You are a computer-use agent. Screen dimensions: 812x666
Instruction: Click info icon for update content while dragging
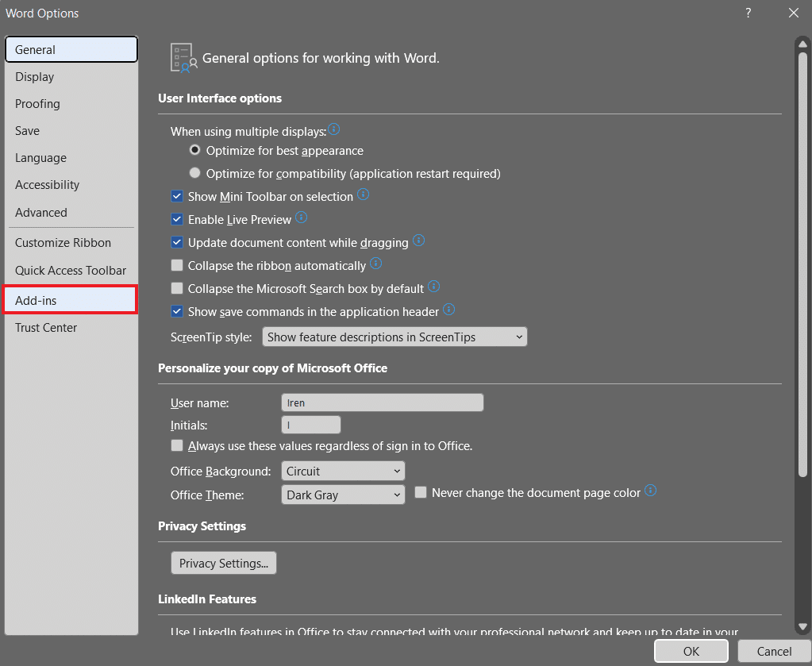tap(419, 241)
